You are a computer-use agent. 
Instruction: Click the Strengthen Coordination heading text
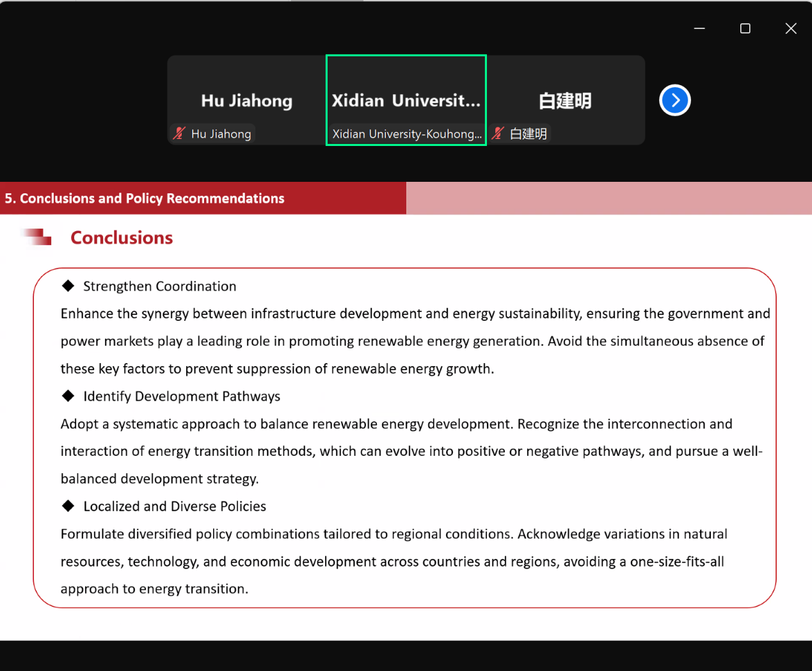[159, 286]
